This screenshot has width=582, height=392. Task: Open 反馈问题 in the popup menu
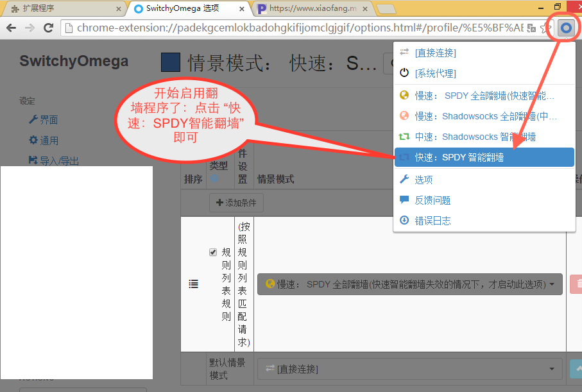(x=484, y=200)
